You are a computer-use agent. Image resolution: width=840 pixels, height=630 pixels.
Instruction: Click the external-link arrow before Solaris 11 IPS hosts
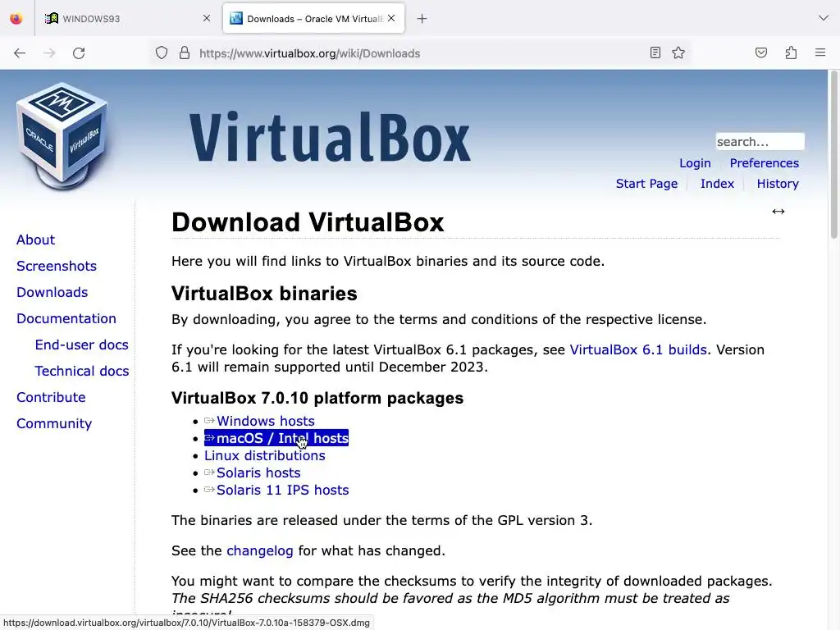[x=209, y=490]
